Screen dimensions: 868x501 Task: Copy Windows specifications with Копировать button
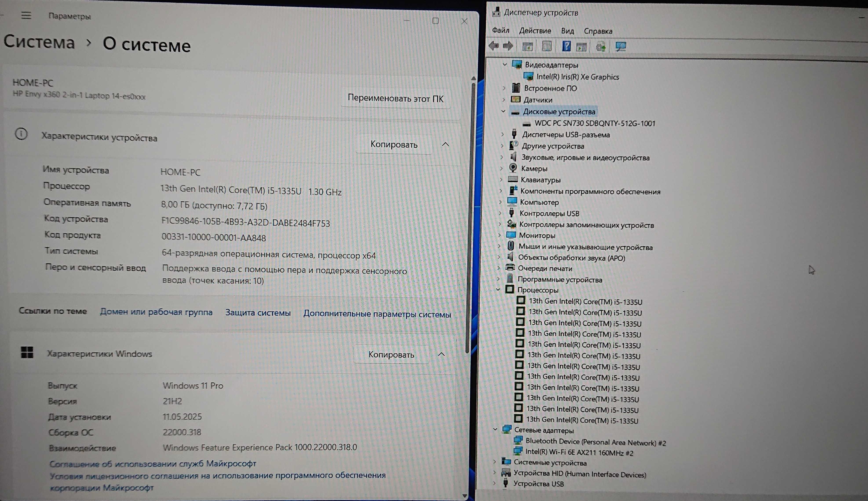[x=391, y=354]
